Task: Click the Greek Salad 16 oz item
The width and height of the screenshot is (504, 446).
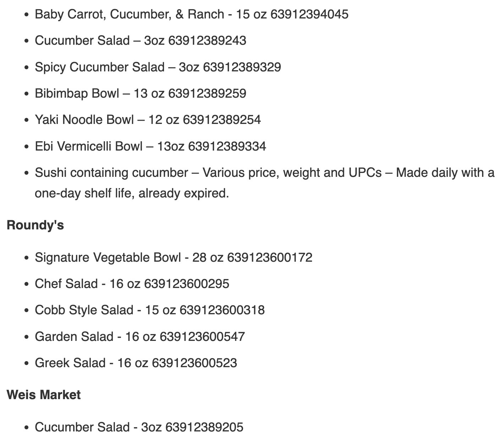Action: click(x=136, y=363)
